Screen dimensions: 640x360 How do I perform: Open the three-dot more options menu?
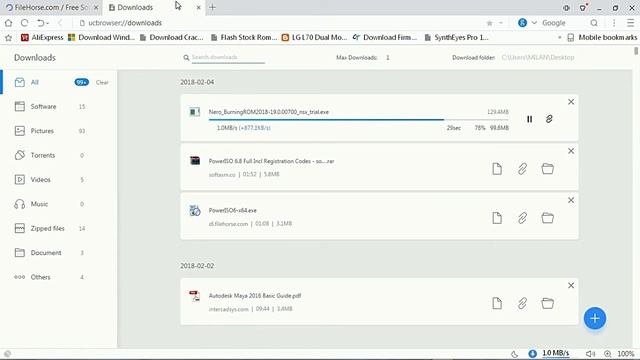click(x=614, y=23)
